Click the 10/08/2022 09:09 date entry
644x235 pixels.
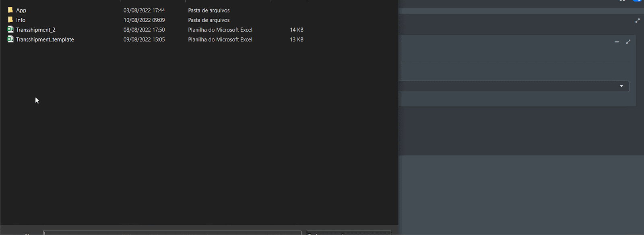144,20
